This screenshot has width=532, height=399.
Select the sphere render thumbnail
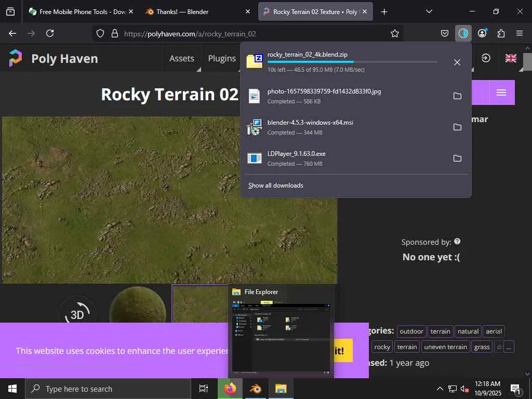tap(137, 304)
